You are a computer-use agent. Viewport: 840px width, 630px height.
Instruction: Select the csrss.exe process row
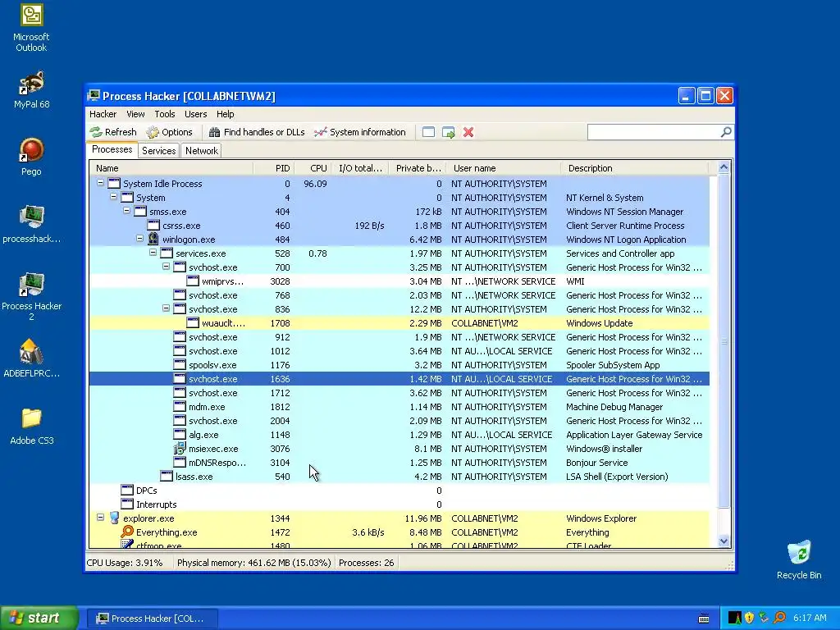(x=399, y=226)
